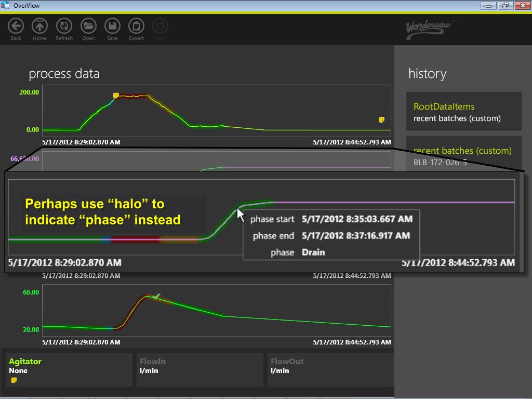Screen dimensions: 532x399
Task: Select the FlowIn l/min tile
Action: (200, 370)
